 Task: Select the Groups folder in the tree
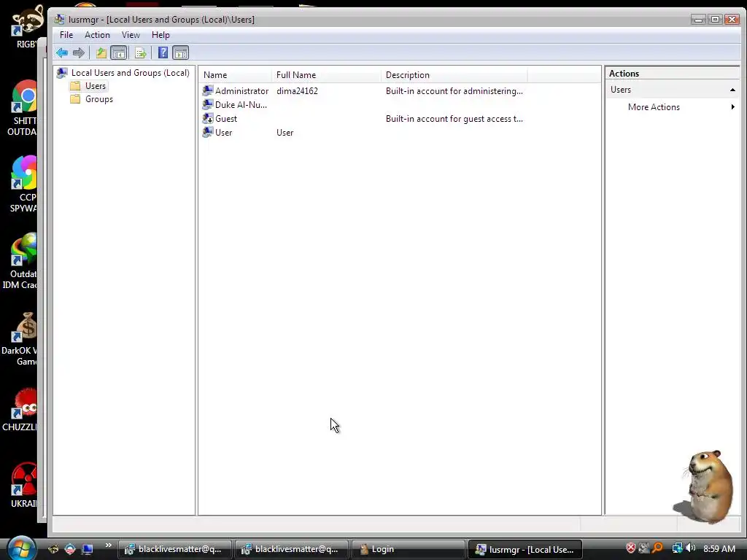[99, 99]
